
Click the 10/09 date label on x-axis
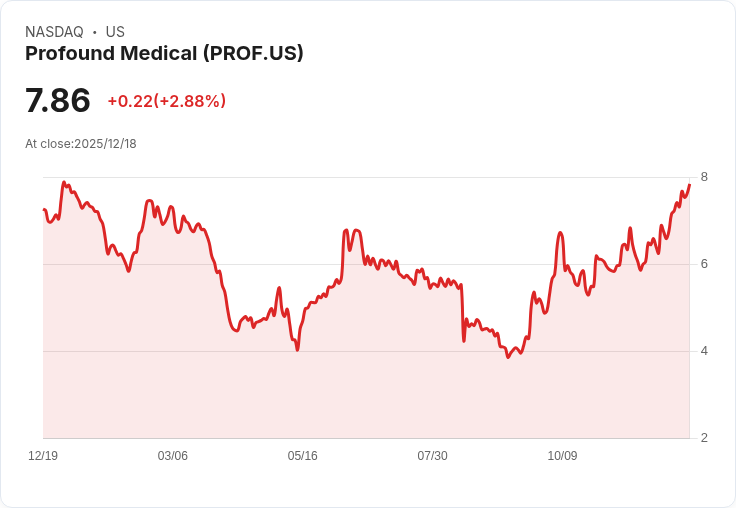pos(562,456)
